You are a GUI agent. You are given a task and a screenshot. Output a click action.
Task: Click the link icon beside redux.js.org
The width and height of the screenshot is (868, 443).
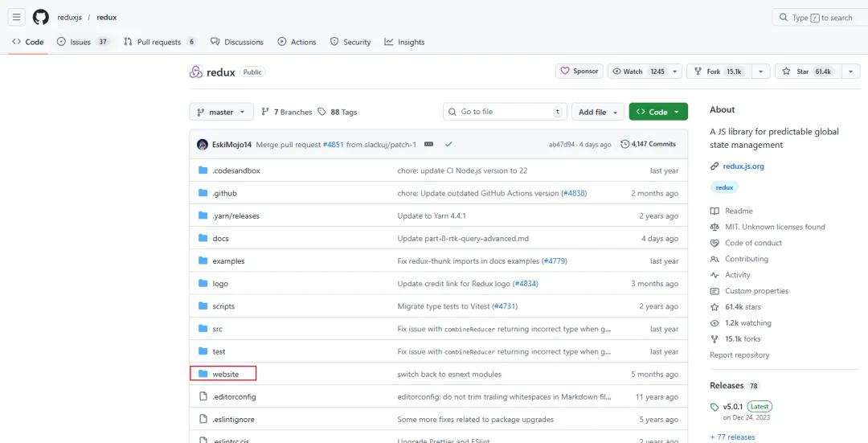click(x=714, y=166)
